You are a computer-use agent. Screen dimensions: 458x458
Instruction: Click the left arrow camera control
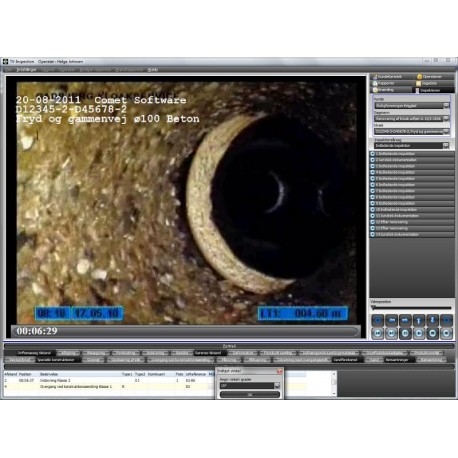point(391,320)
